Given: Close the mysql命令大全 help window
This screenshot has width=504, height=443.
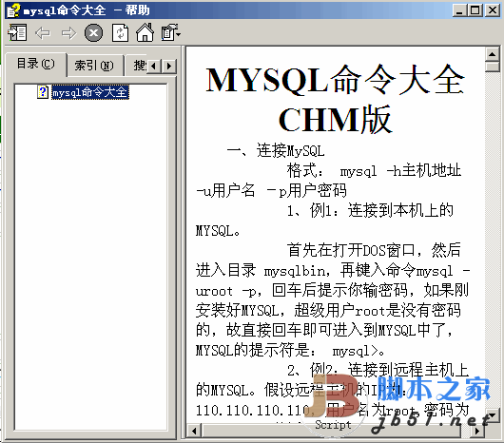Looking at the screenshot, I should coord(493,10).
